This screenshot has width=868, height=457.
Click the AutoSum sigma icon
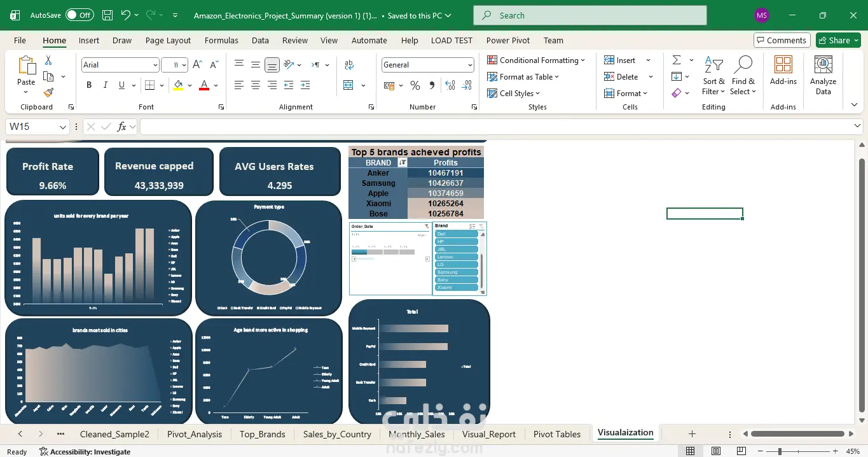pos(677,60)
